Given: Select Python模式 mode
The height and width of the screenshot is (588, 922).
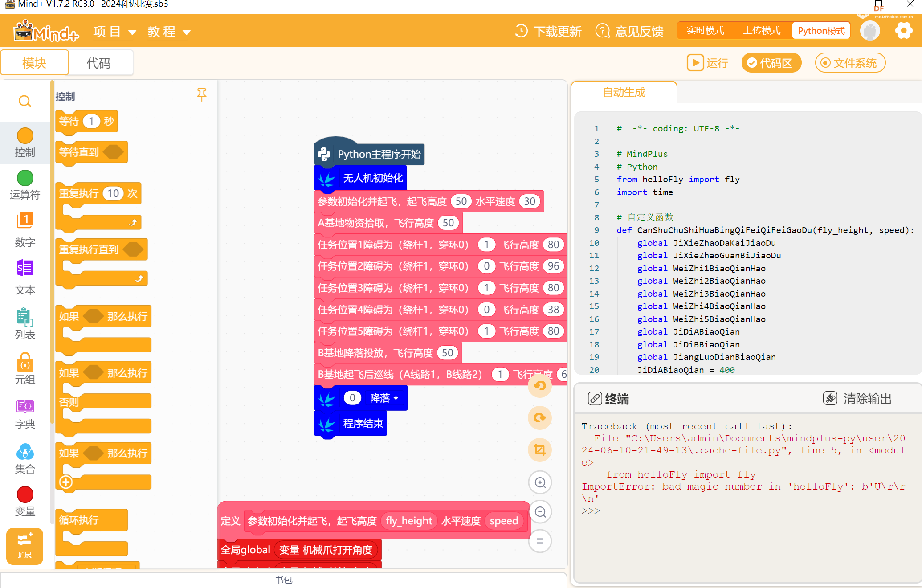Looking at the screenshot, I should [x=821, y=31].
